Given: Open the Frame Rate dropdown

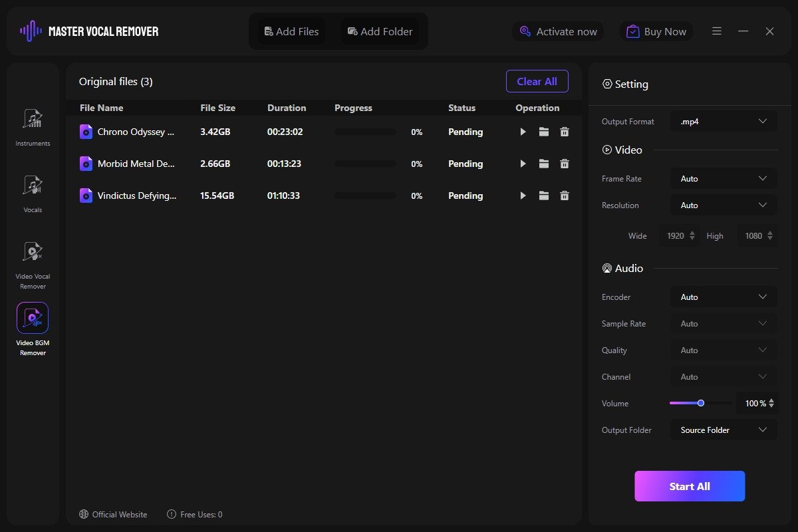Looking at the screenshot, I should [x=724, y=179].
